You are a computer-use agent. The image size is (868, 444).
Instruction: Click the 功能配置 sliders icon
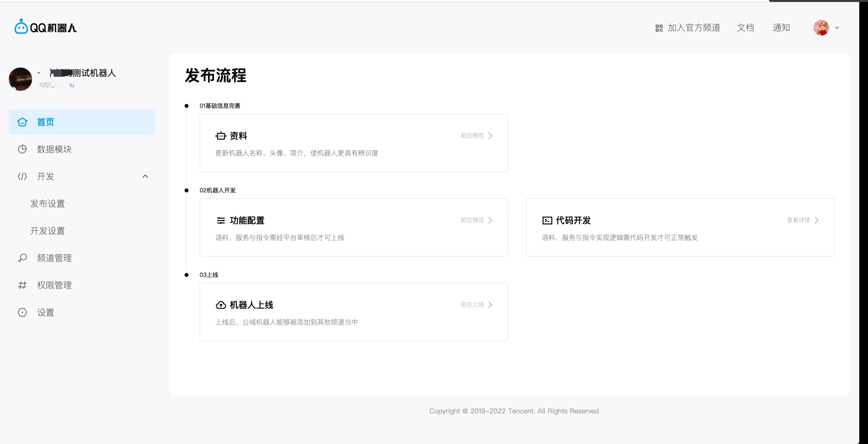pos(221,220)
